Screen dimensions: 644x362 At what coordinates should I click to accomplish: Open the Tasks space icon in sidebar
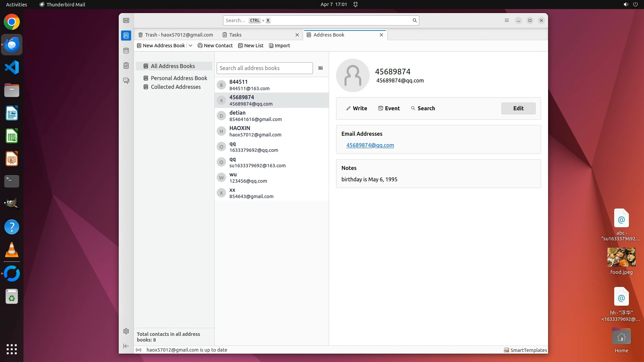coord(126,66)
